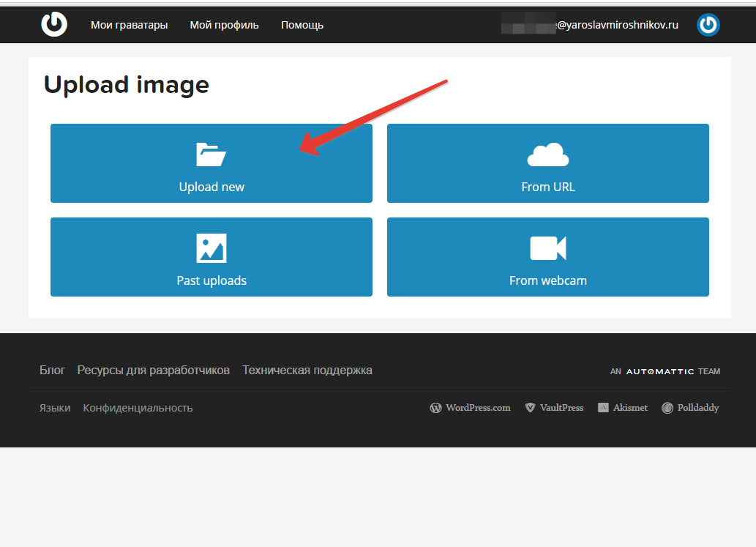Click the Upload image heading
This screenshot has height=547, width=756.
point(127,85)
